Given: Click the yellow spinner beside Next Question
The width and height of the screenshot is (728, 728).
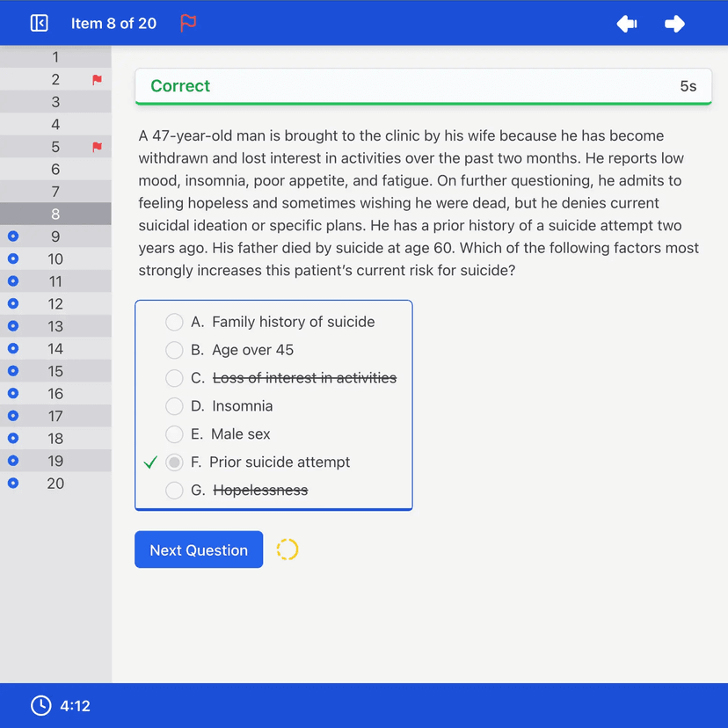Looking at the screenshot, I should [x=288, y=549].
